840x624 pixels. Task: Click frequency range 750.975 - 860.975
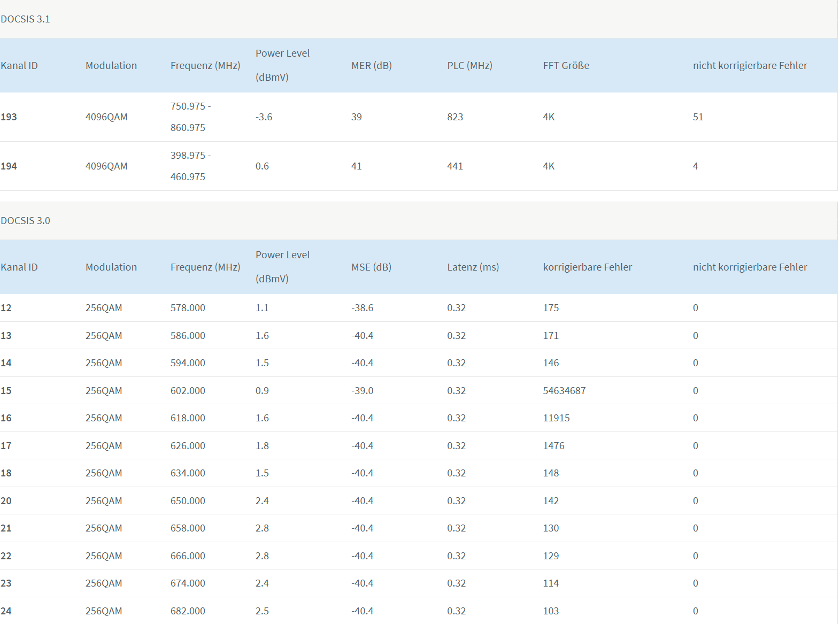pyautogui.click(x=191, y=117)
